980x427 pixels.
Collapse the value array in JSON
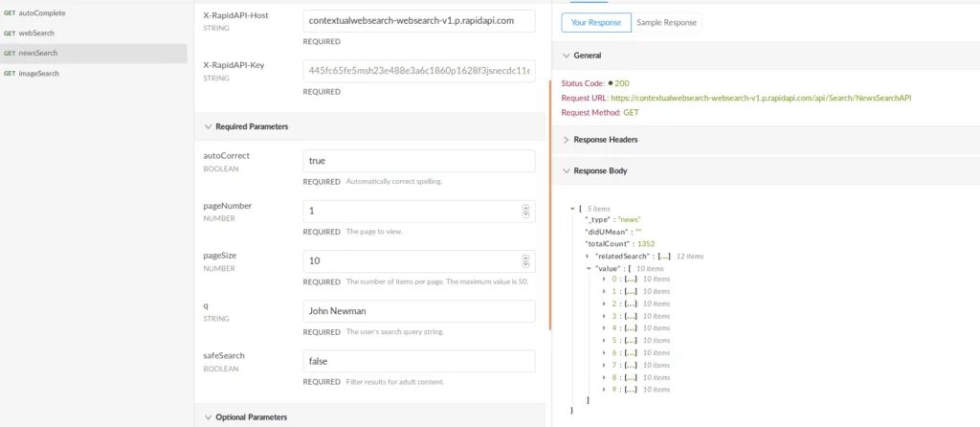tap(588, 269)
